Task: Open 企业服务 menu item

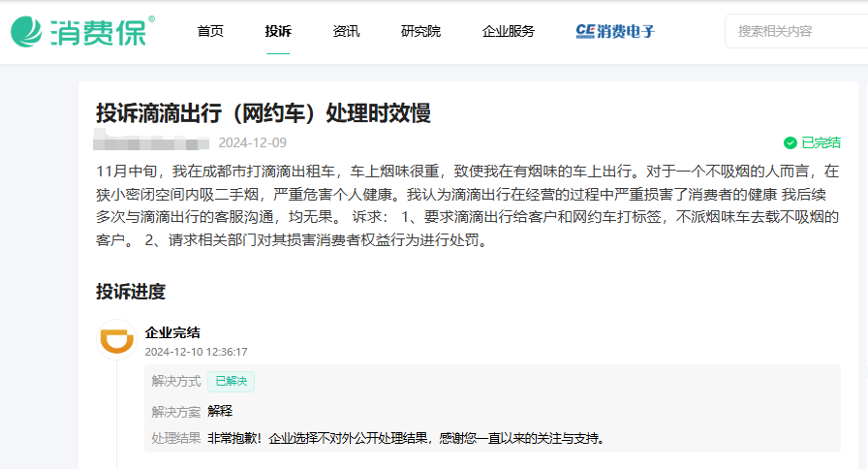Action: tap(509, 32)
